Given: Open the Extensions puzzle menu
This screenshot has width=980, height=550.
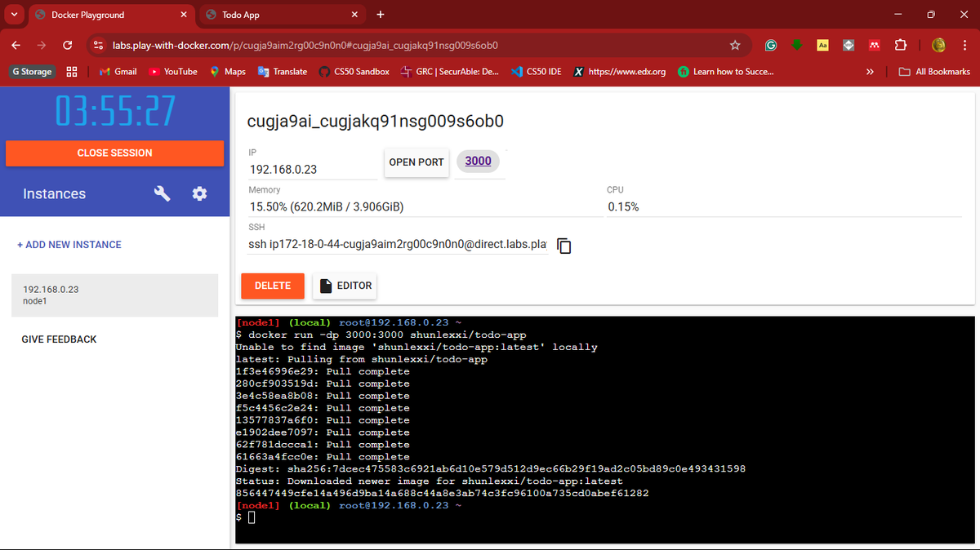Looking at the screenshot, I should (901, 45).
